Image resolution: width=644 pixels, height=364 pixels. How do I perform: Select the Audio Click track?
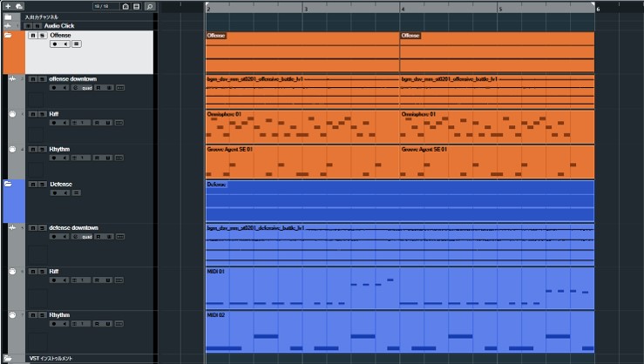click(x=59, y=25)
